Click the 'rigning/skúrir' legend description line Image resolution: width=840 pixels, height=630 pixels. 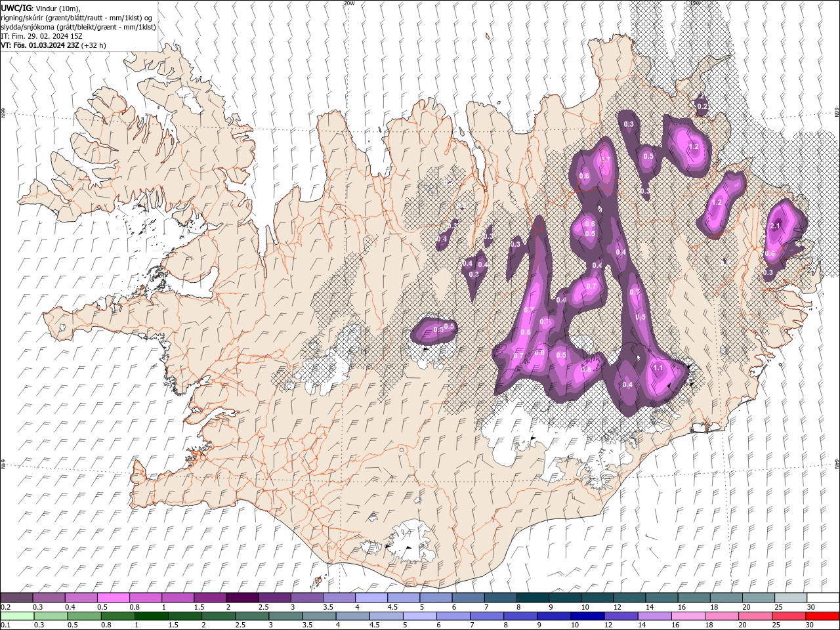77,18
